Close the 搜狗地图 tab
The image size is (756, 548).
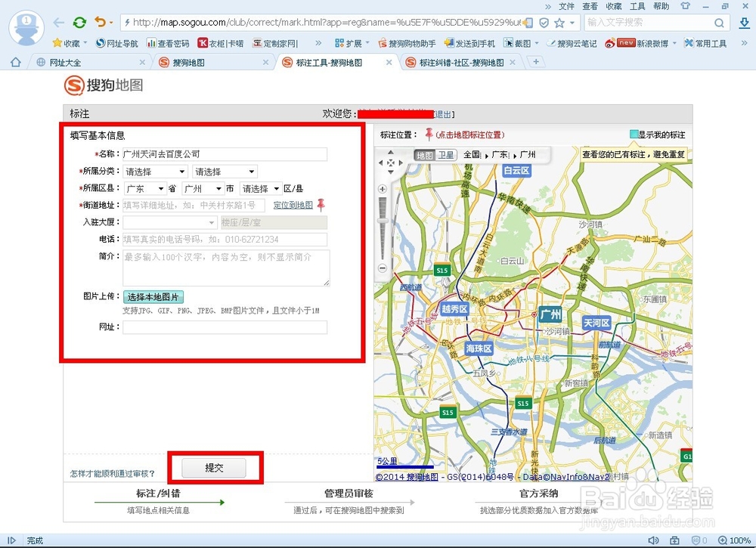(265, 62)
